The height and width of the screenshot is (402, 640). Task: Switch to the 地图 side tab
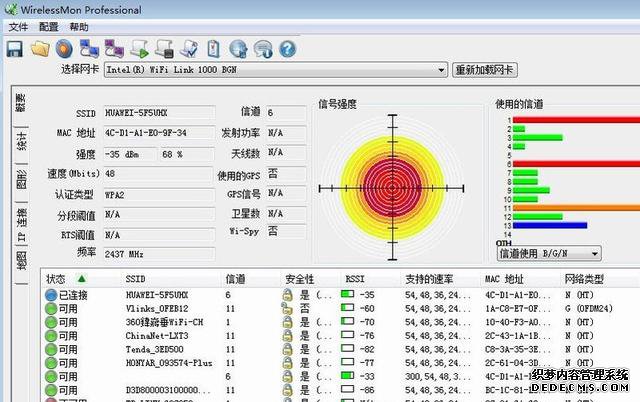pyautogui.click(x=21, y=260)
